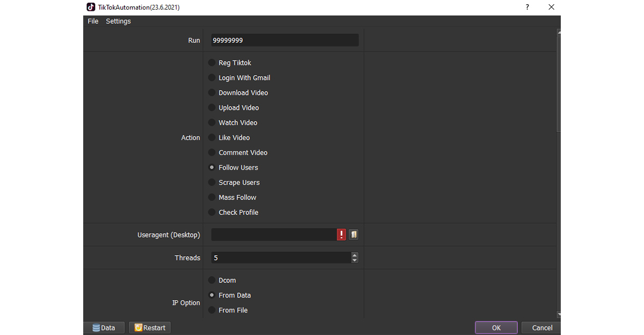Image resolution: width=644 pixels, height=335 pixels.
Task: Click into the Run value field
Action: tap(285, 40)
